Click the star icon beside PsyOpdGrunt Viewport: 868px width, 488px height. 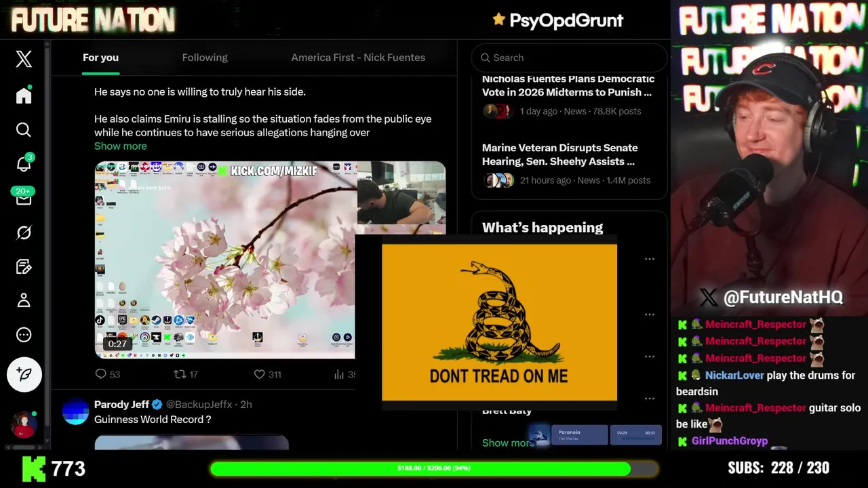click(499, 20)
